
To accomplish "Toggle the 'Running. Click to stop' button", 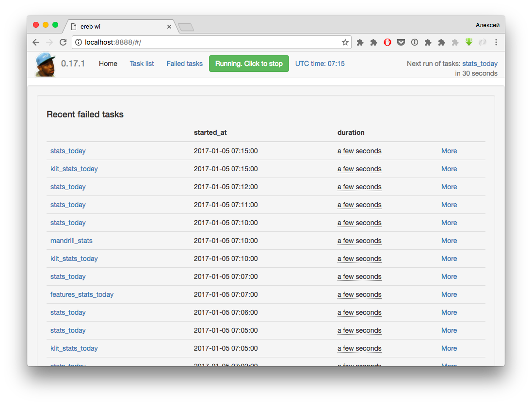I will point(249,64).
